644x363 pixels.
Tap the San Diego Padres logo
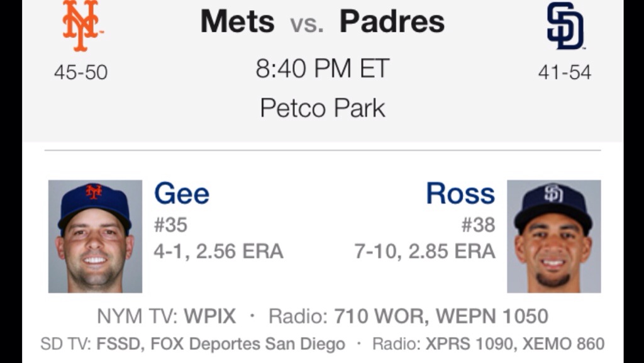point(564,26)
